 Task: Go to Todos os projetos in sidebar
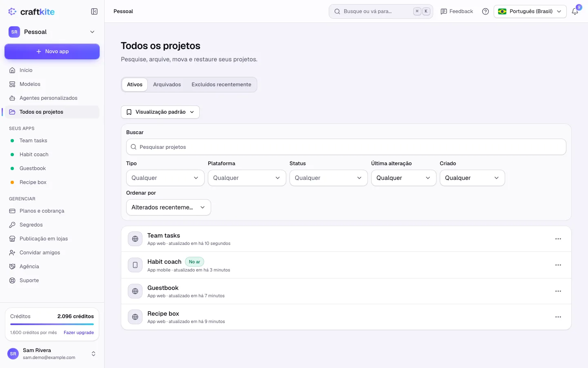coord(52,112)
